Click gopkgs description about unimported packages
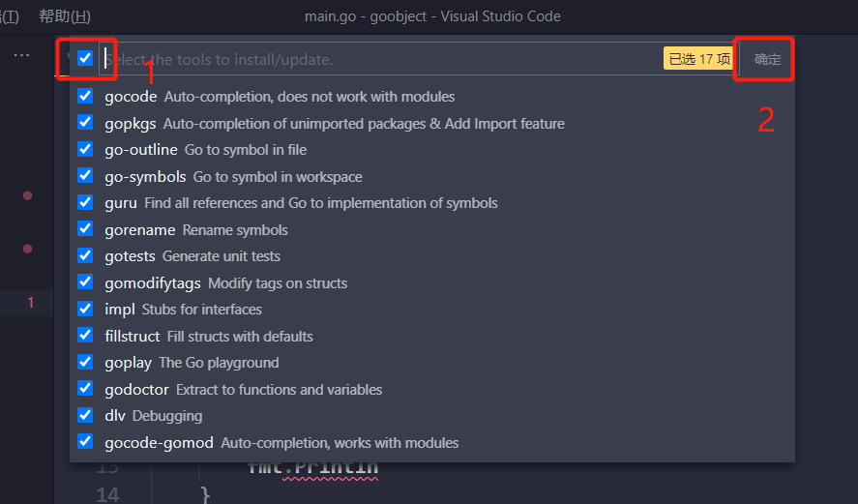Screen dimensions: 858x504 [364, 124]
